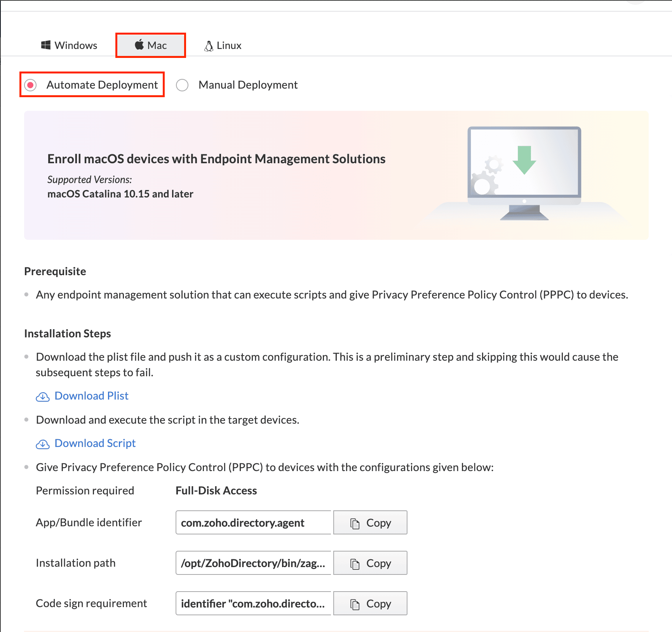Click the cloud icon beside Download Plist

click(43, 396)
